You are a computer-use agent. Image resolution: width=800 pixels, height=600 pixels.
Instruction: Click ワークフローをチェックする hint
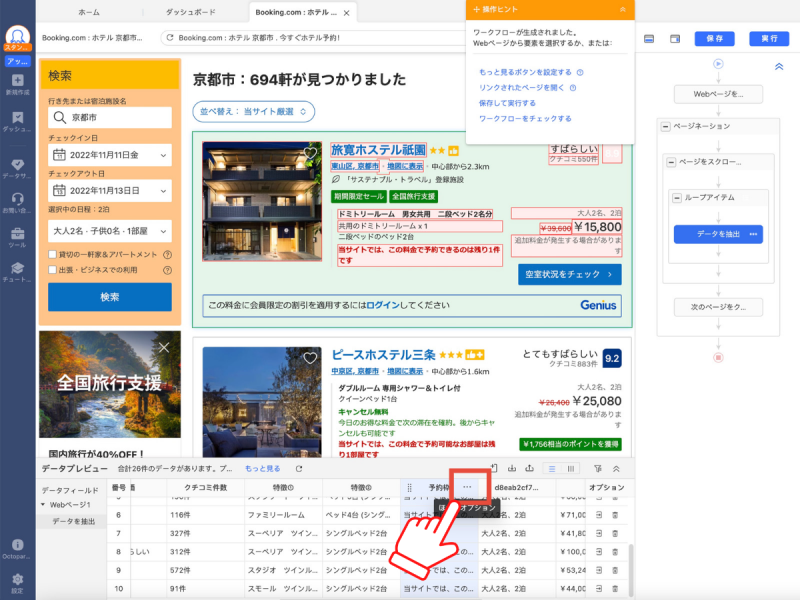coord(525,119)
